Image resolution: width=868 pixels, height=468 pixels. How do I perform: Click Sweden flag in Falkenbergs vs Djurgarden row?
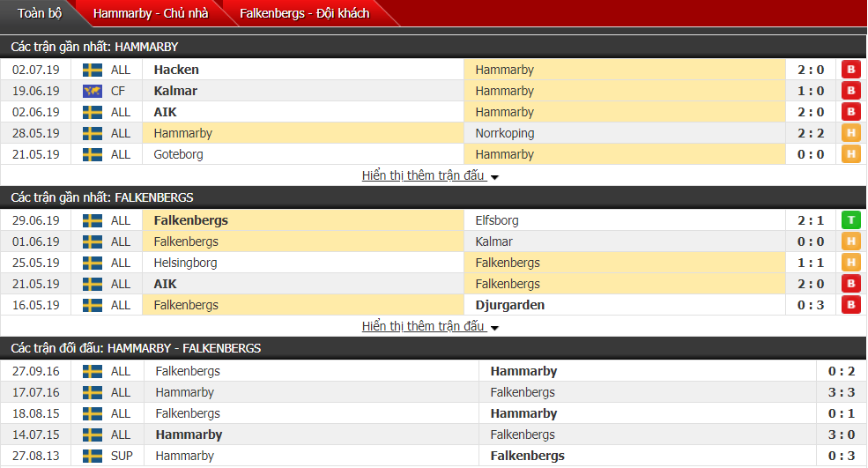(93, 305)
